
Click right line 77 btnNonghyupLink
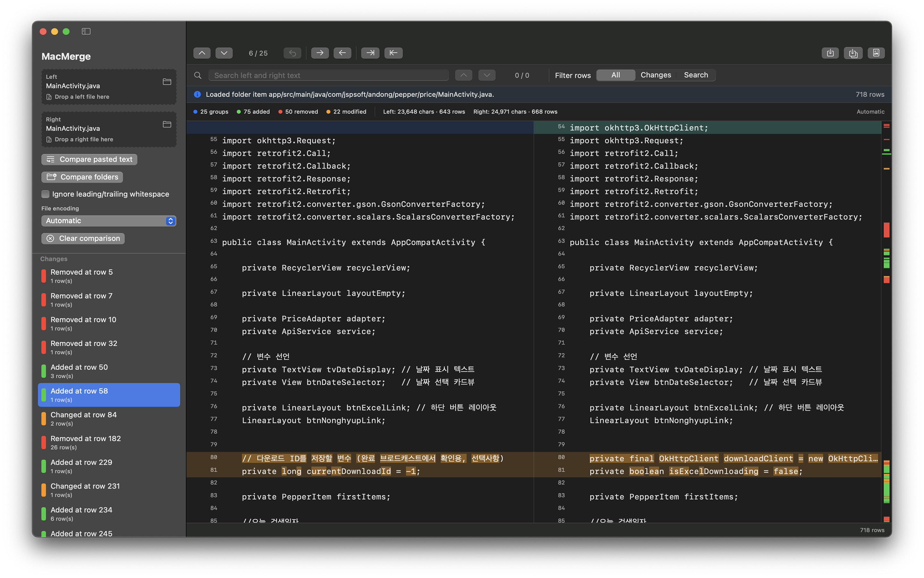click(x=661, y=421)
